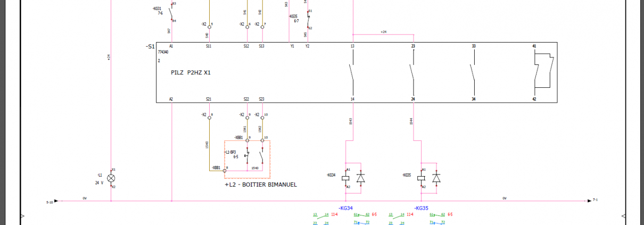
Task: Click the S22 terminal label
Action: tap(246, 99)
